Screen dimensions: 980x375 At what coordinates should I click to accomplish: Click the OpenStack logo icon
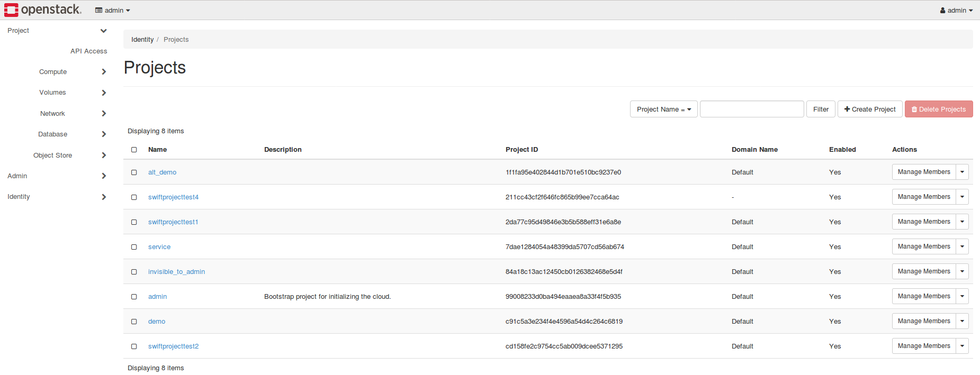(11, 10)
